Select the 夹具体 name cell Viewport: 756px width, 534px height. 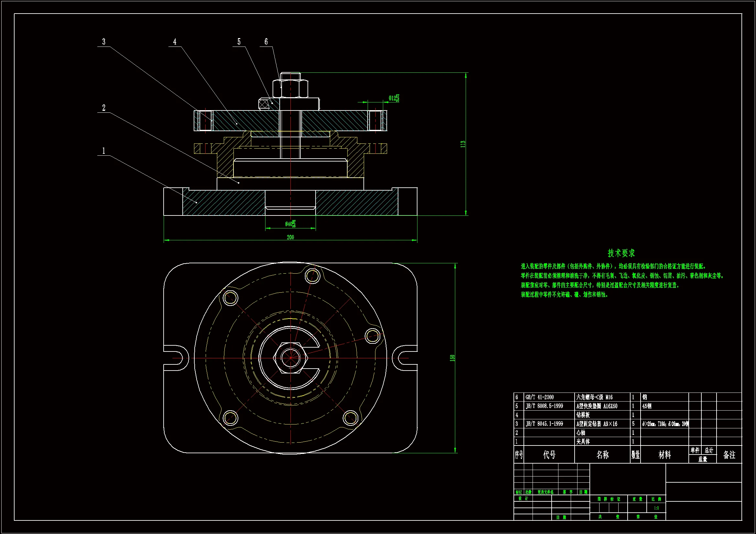(583, 442)
